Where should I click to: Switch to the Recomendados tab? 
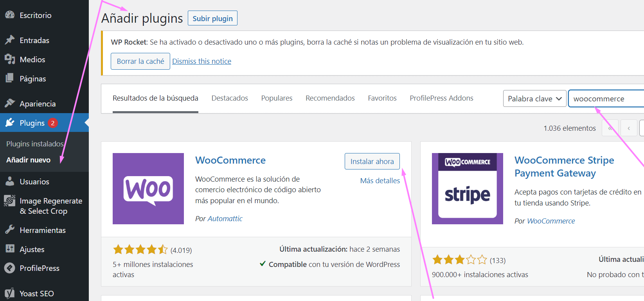click(330, 98)
